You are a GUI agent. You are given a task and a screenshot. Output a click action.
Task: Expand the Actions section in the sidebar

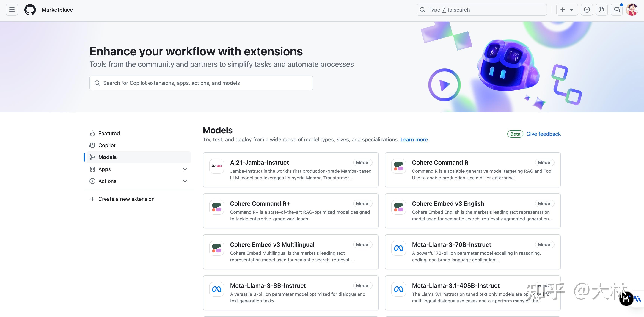185,181
